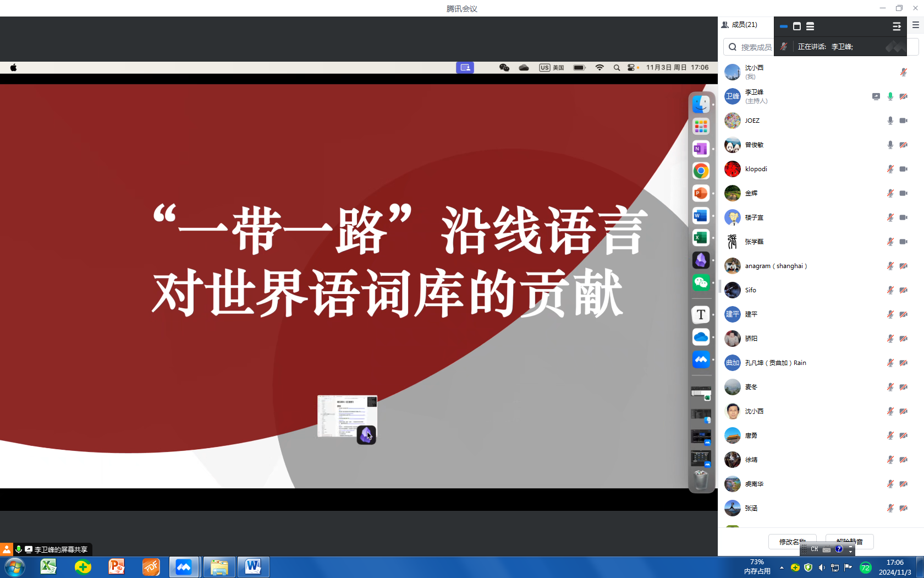Open Finder in the shared Mac dock
Screen dimensions: 924x578
pos(701,104)
